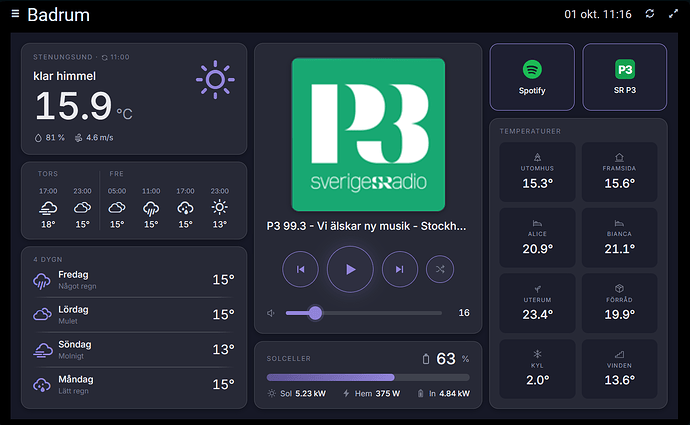Click the Fre 17:00 light rain icon
This screenshot has width=690, height=425.
click(185, 208)
